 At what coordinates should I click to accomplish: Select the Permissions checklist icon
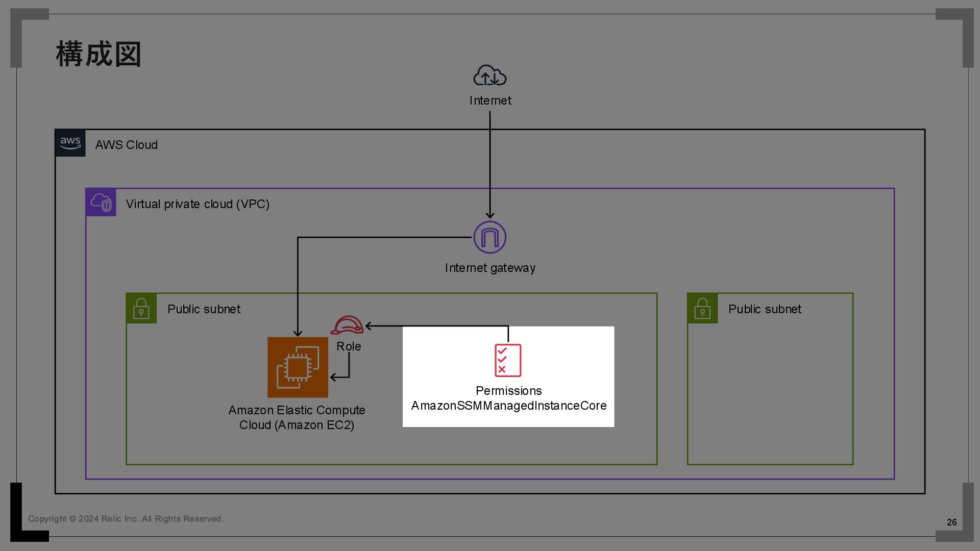click(x=508, y=360)
